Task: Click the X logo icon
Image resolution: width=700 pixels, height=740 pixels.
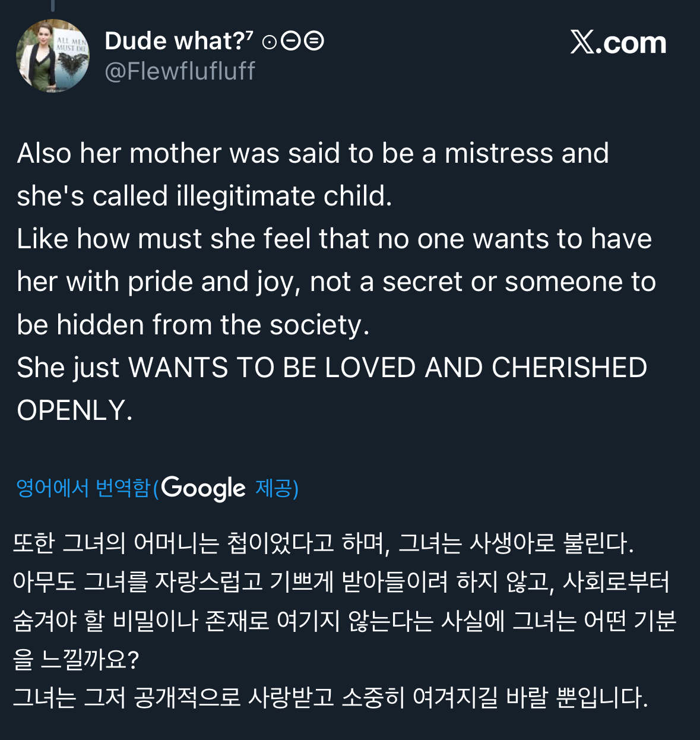Action: (x=582, y=43)
